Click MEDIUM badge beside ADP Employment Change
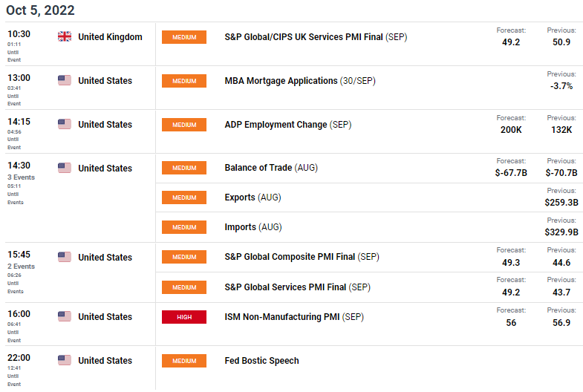583x392 pixels. click(x=184, y=125)
